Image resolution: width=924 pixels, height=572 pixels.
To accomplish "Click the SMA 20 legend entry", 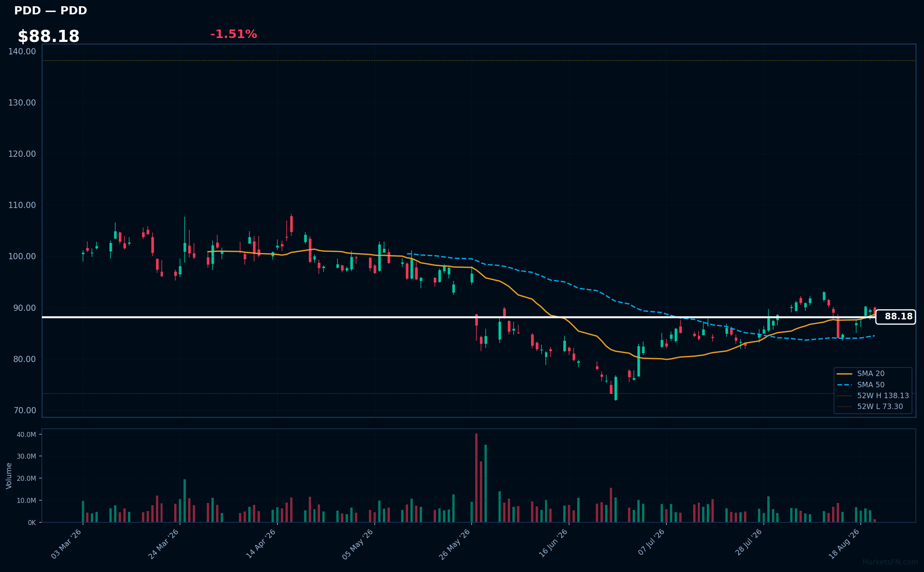I will pos(871,373).
